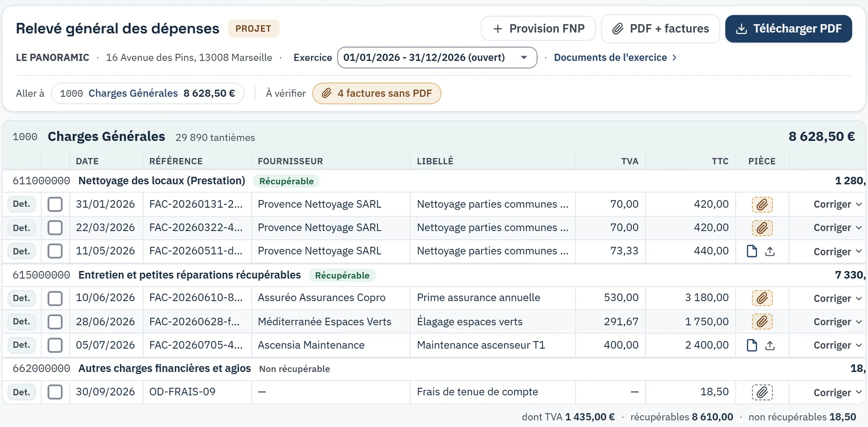Viewport: 868px width, 427px height.
Task: Click the PROJET badge
Action: (253, 29)
